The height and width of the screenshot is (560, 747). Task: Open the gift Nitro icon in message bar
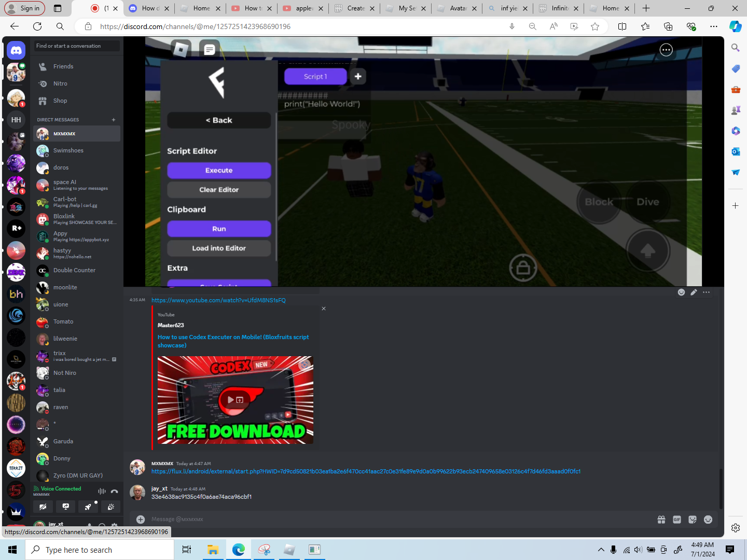click(661, 520)
